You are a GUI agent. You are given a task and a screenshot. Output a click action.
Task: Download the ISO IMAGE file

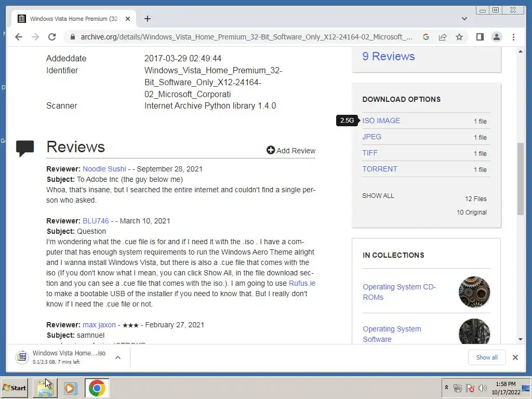(x=381, y=121)
